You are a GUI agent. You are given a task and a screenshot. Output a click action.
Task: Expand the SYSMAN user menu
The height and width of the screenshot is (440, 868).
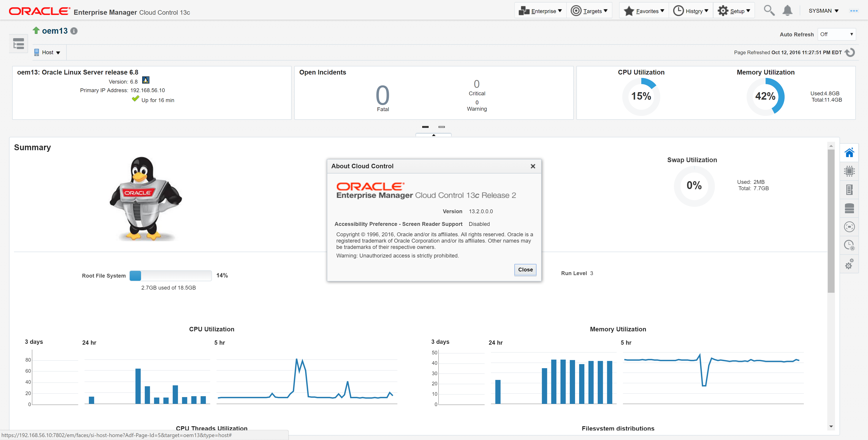point(823,11)
